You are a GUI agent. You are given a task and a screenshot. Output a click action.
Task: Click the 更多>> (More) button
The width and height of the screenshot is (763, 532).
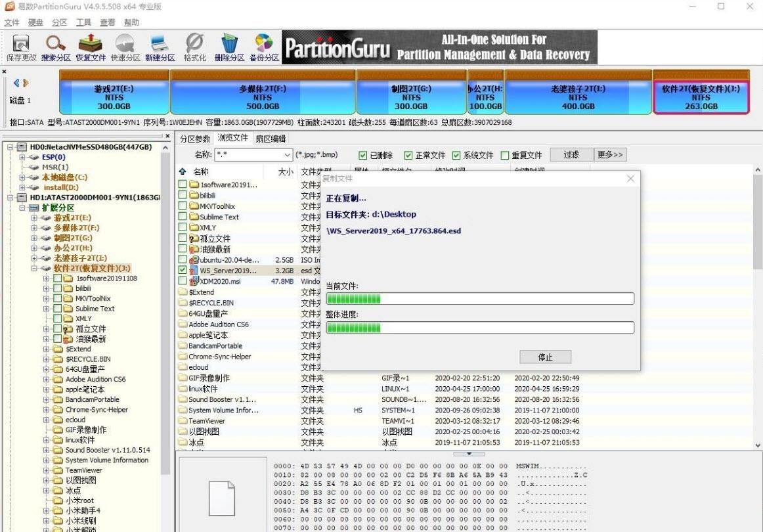pos(610,155)
